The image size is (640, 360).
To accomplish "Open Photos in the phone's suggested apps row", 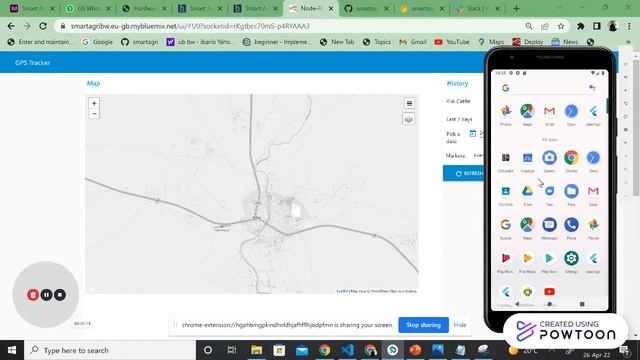I will pyautogui.click(x=505, y=111).
